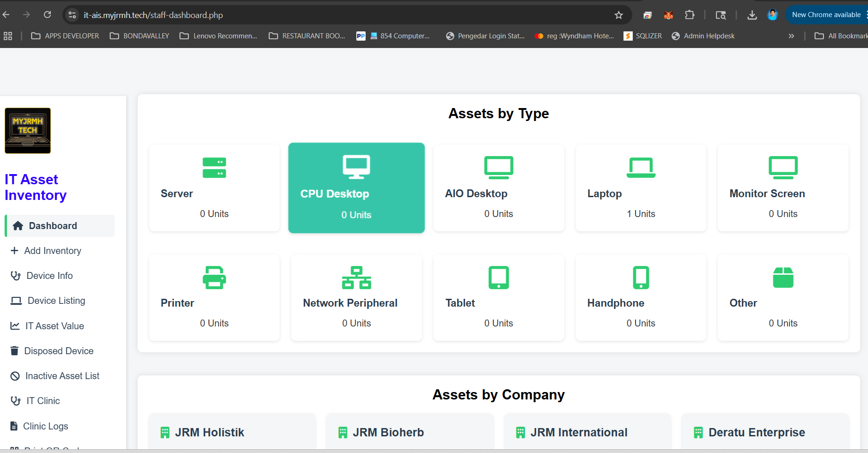Open the Downloads icon in the toolbar
868x453 pixels.
[752, 14]
